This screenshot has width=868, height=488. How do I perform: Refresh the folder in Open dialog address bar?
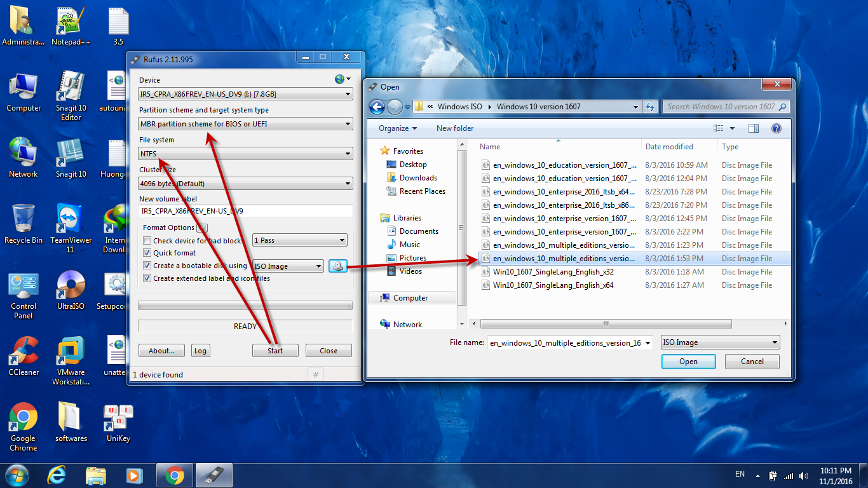tap(650, 107)
